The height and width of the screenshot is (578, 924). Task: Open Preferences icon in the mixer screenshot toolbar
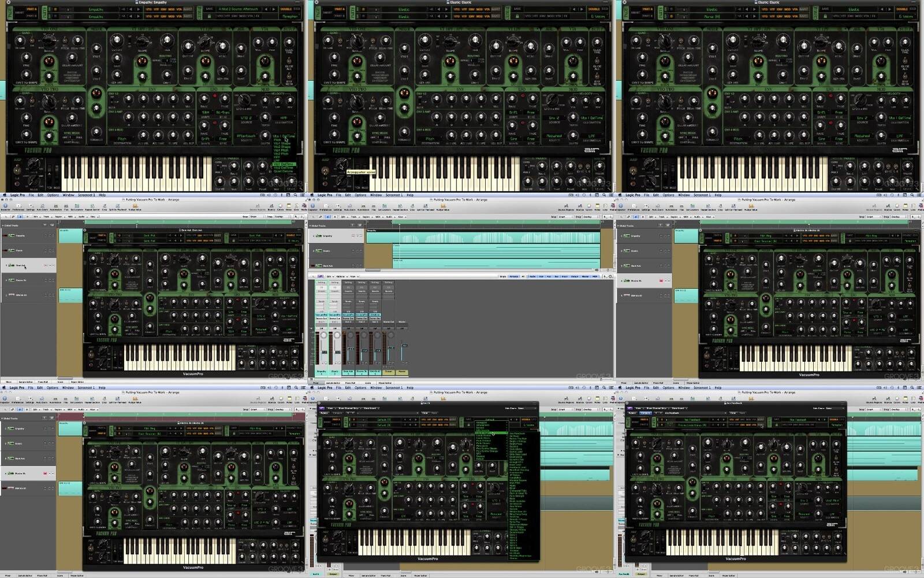pos(326,207)
